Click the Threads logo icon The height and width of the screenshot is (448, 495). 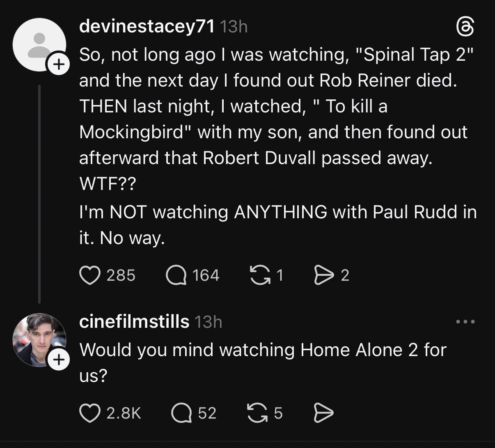click(465, 28)
